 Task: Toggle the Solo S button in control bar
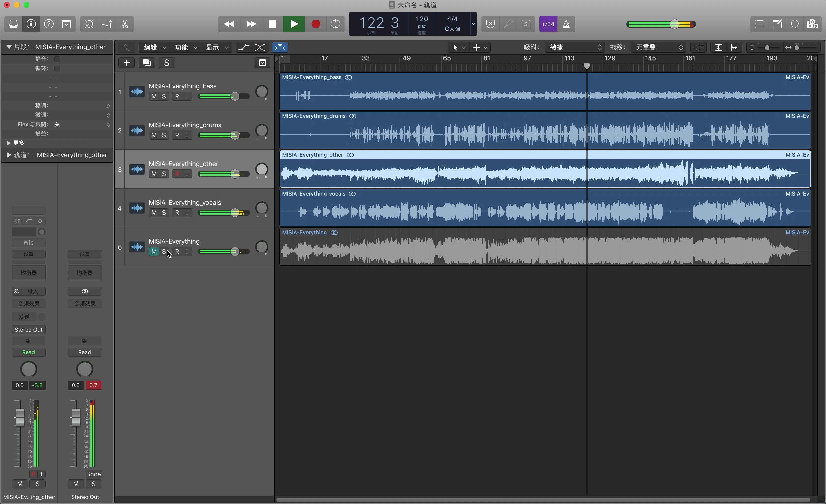pyautogui.click(x=526, y=24)
